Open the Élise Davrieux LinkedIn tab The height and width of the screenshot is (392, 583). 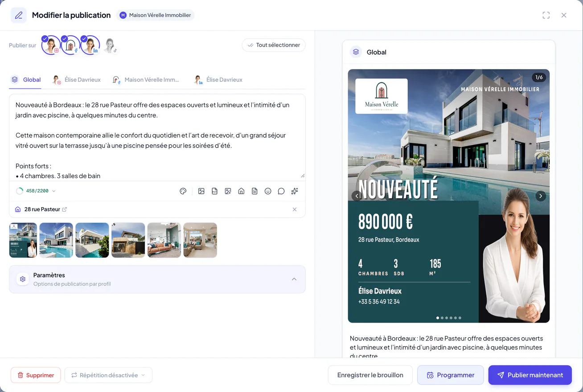click(218, 80)
